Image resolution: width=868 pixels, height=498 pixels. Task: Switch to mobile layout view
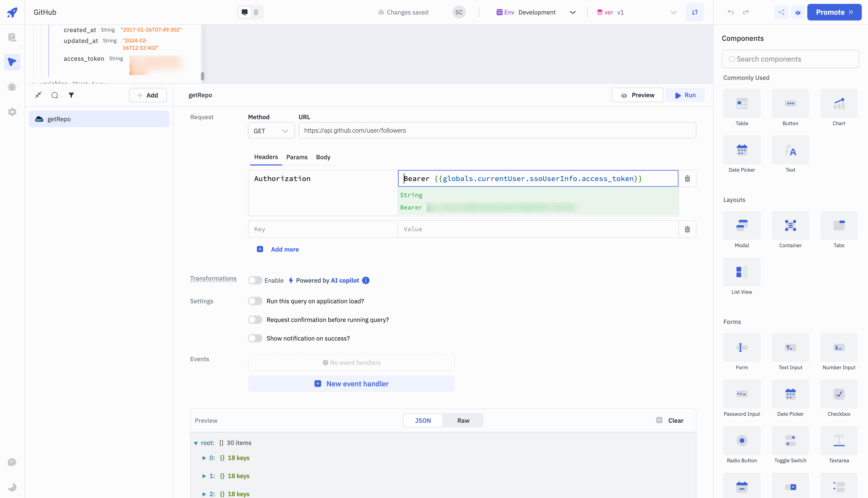click(256, 12)
